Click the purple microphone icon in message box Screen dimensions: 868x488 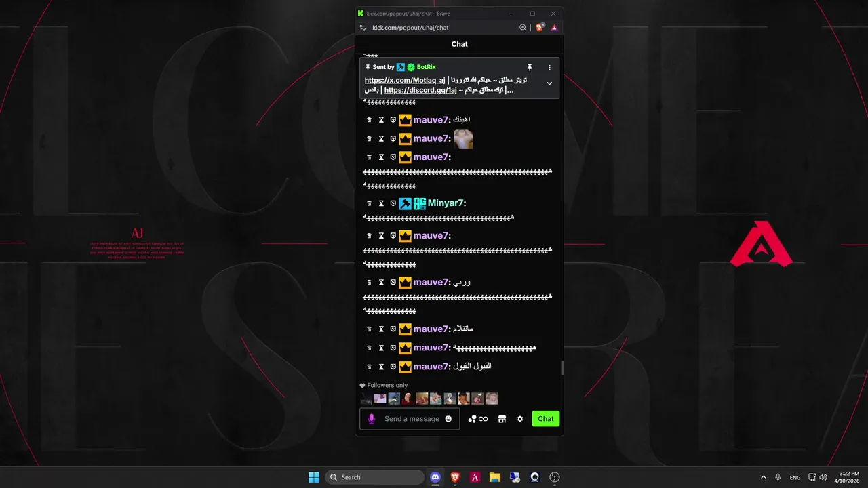371,419
